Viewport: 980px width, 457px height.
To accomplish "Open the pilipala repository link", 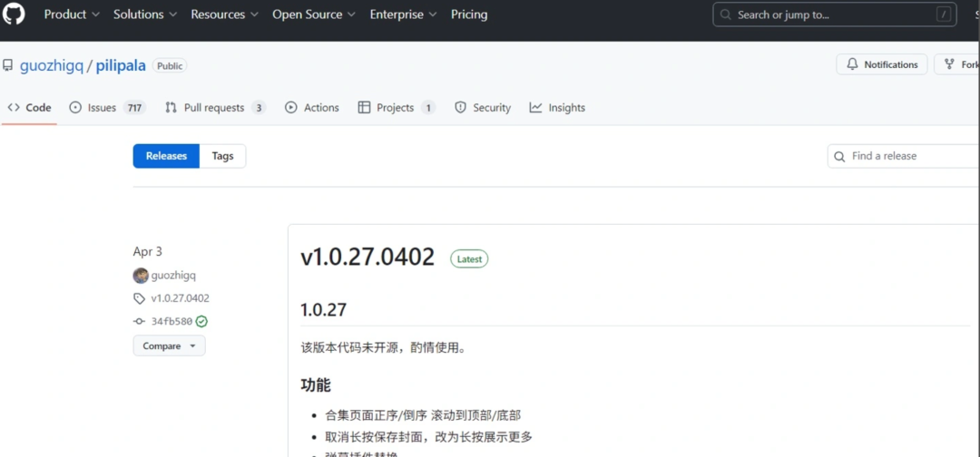I will pyautogui.click(x=121, y=65).
